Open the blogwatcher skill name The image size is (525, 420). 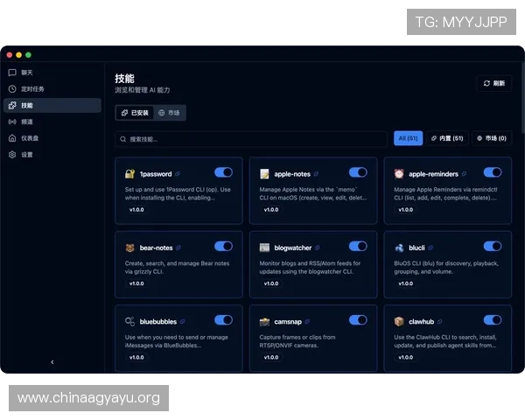click(292, 248)
